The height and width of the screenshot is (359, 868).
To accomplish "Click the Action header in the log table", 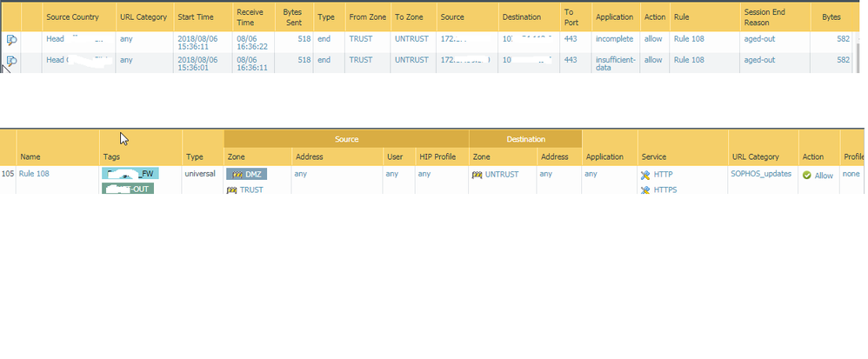I will [x=655, y=17].
